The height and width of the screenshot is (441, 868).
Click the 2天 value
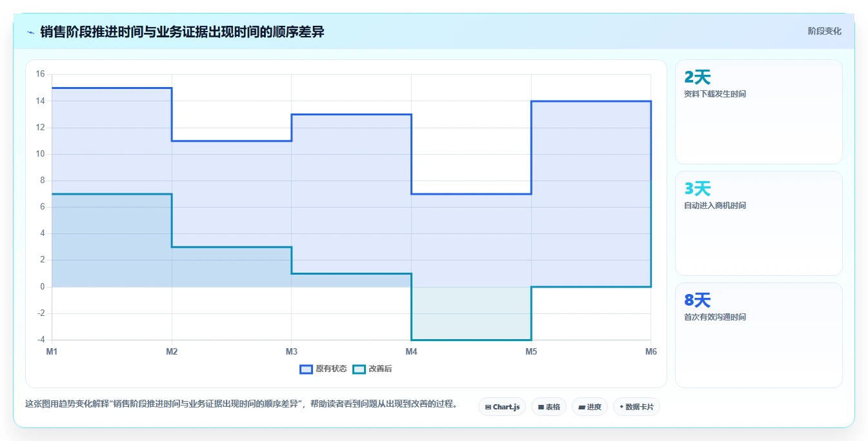698,77
